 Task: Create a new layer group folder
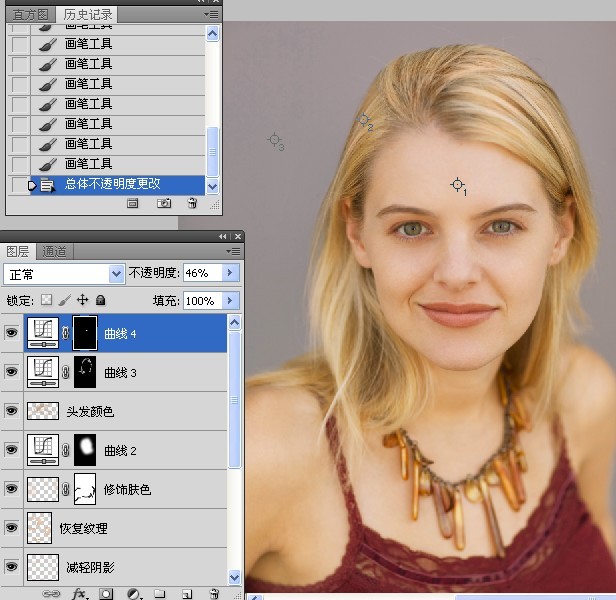coord(159,593)
